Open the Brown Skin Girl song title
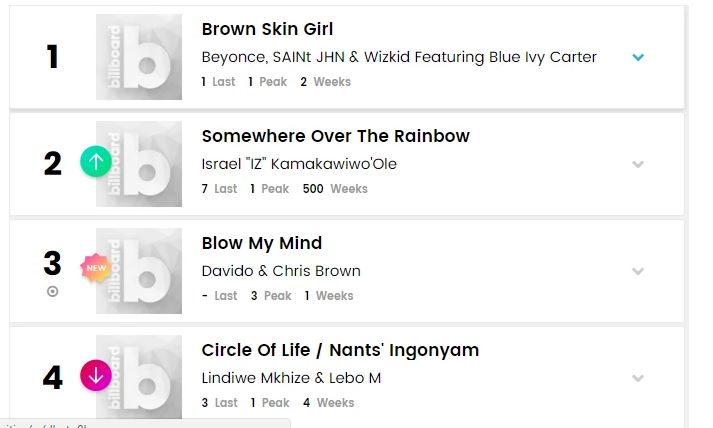 click(x=267, y=29)
